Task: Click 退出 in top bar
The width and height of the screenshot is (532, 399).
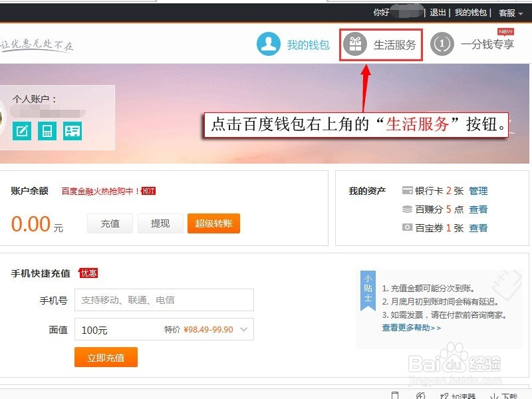Action: (438, 13)
